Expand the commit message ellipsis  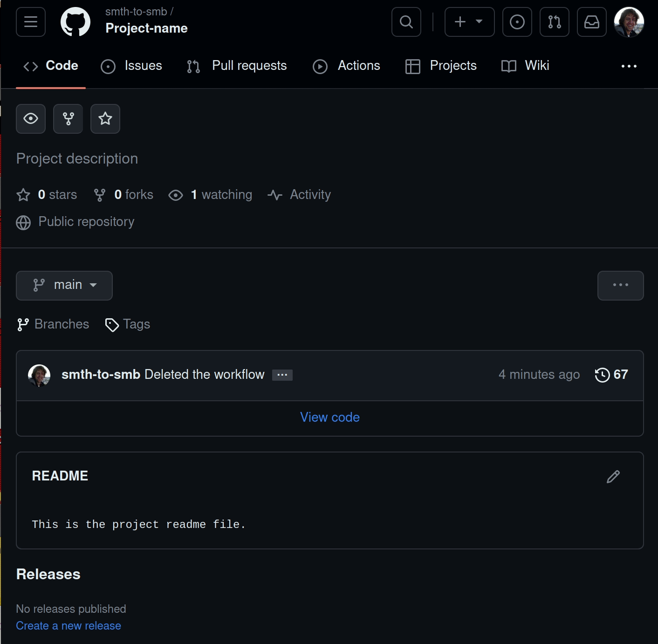(x=282, y=375)
